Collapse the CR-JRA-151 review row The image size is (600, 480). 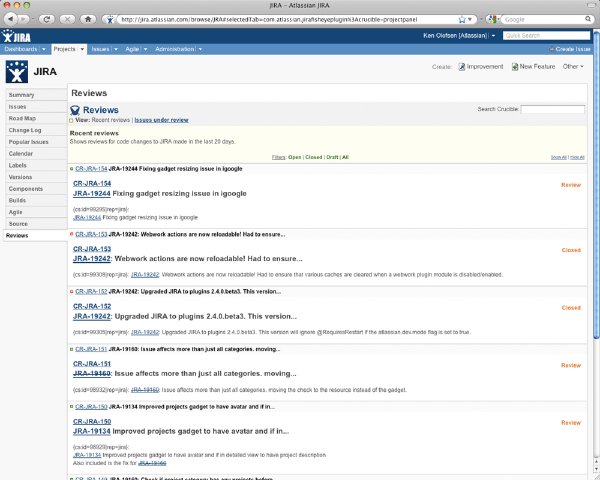72,349
